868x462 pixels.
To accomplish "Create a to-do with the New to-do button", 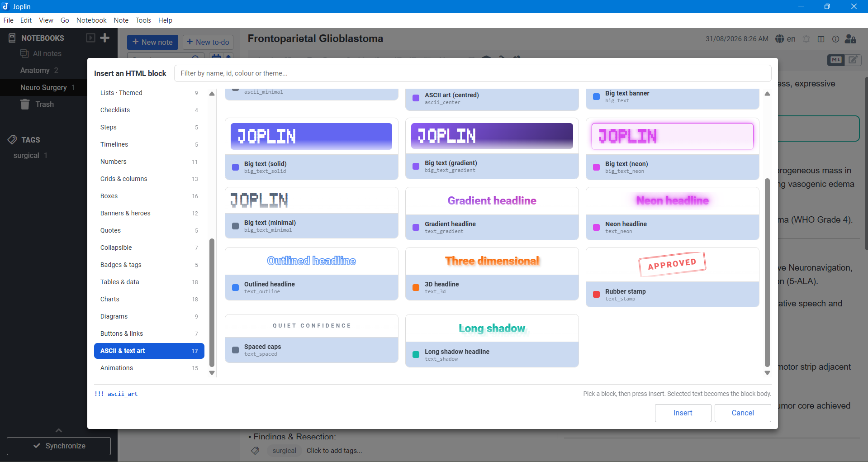I will [208, 42].
